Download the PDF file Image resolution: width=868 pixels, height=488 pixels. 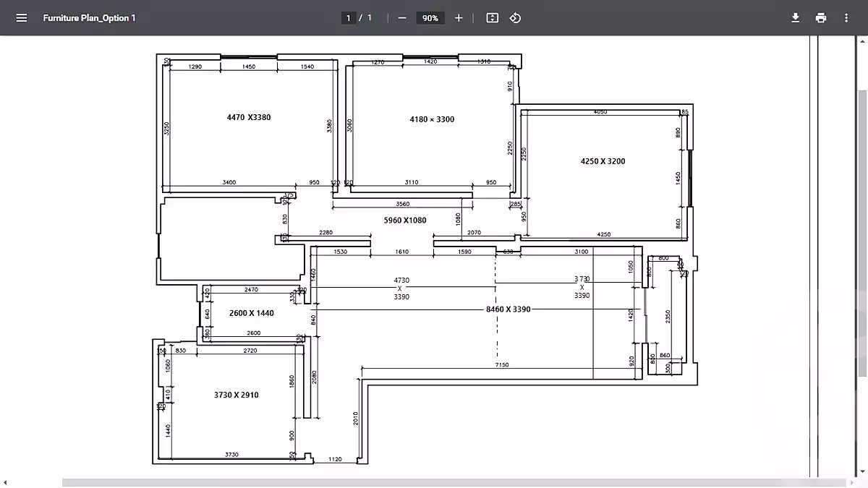(x=796, y=18)
